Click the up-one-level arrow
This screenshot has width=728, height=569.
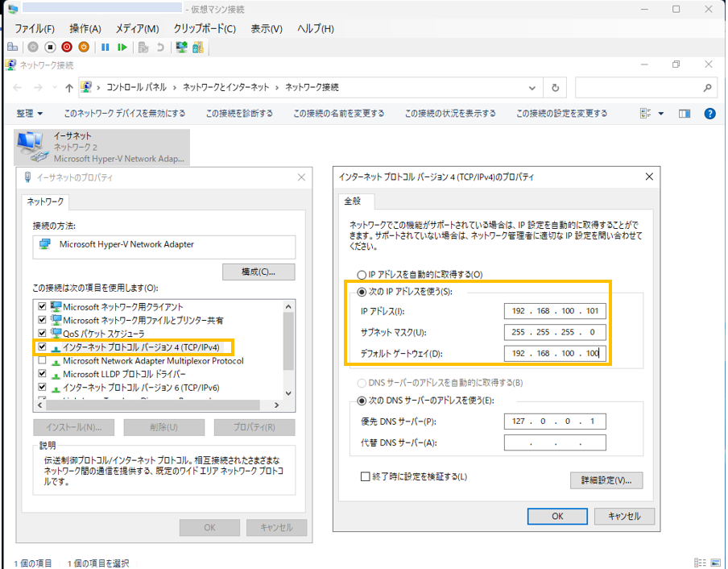click(x=69, y=87)
